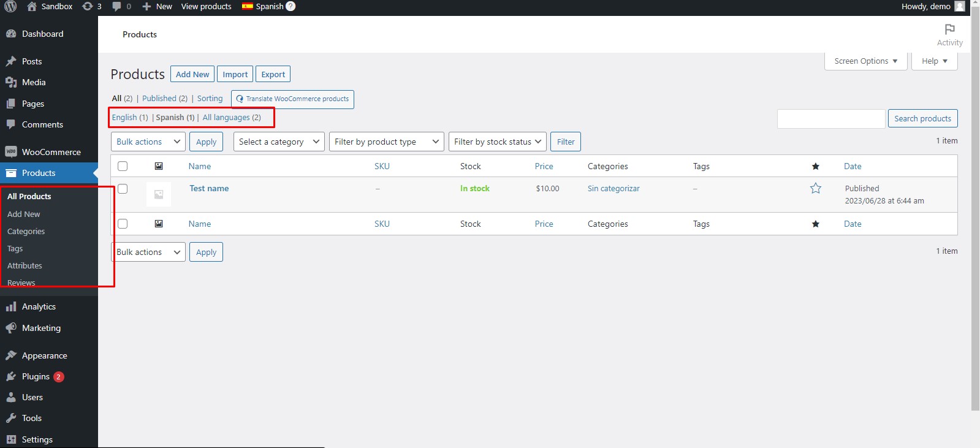Screen dimensions: 980x448
Task: Open Products menu in sidebar
Action: (x=49, y=173)
